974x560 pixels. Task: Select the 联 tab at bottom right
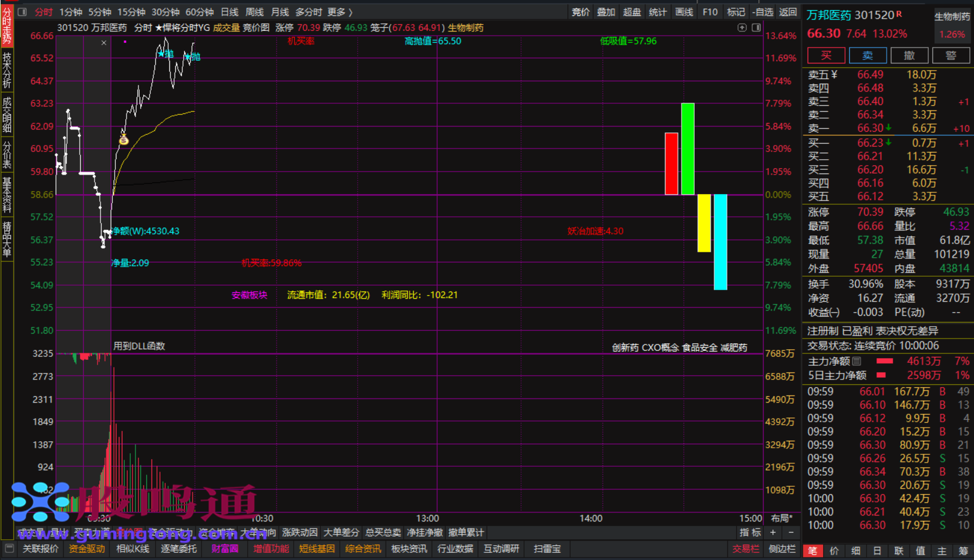[899, 551]
